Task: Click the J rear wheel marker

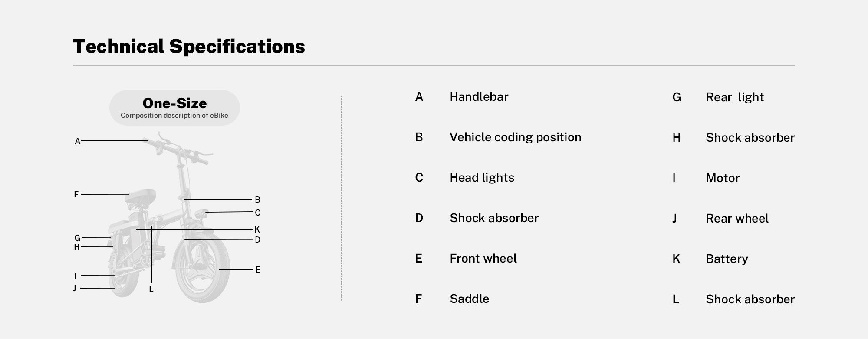Action: click(x=75, y=288)
